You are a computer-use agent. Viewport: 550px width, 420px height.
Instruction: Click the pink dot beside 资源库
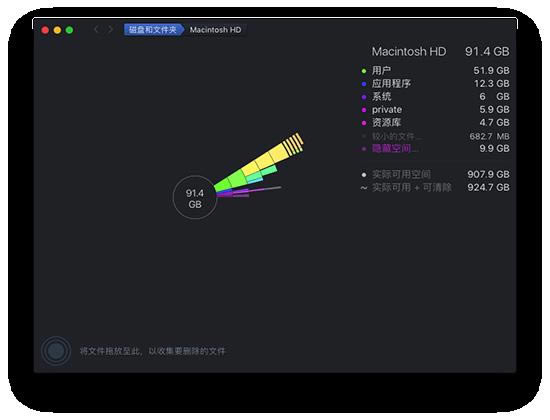pyautogui.click(x=364, y=123)
